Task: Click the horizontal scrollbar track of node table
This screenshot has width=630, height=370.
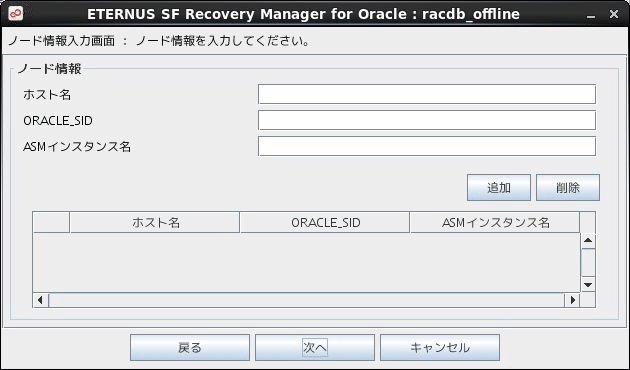Action: click(307, 300)
